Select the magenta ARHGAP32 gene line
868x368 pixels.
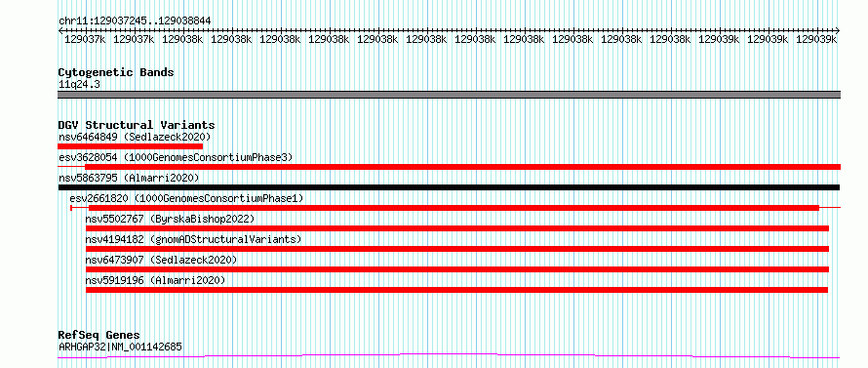coord(449,356)
